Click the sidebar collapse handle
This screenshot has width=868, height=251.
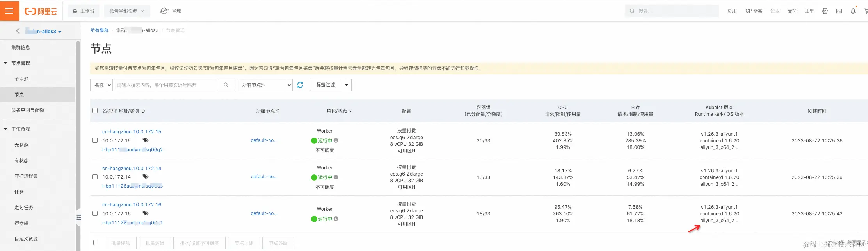click(x=78, y=217)
